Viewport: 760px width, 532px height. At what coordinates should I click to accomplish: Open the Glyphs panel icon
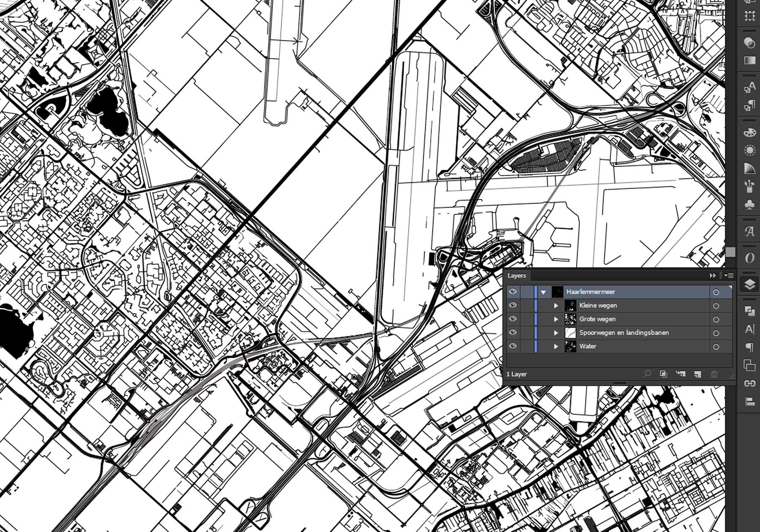(749, 231)
